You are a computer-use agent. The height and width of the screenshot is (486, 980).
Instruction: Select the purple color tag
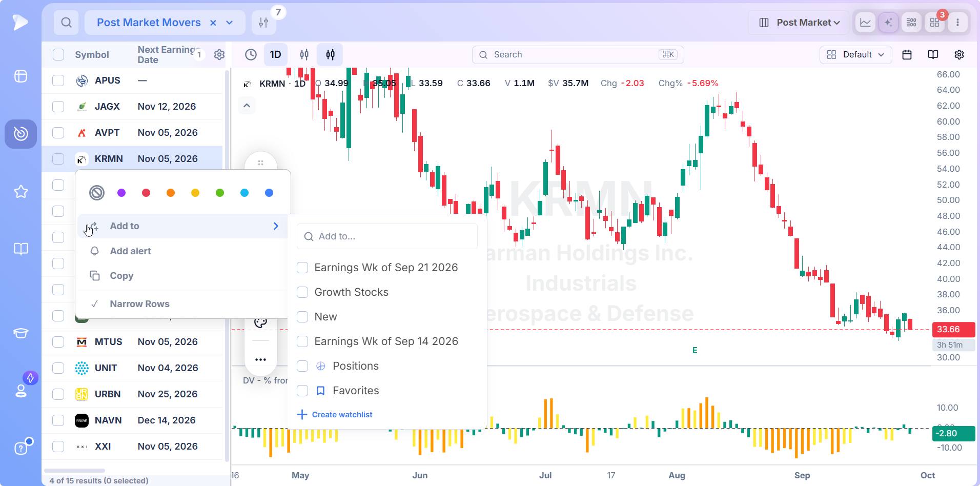pos(121,193)
